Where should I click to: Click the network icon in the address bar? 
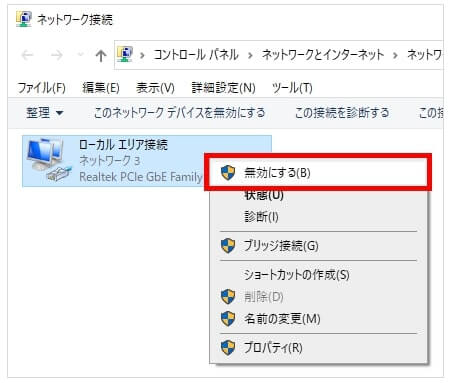pos(125,54)
